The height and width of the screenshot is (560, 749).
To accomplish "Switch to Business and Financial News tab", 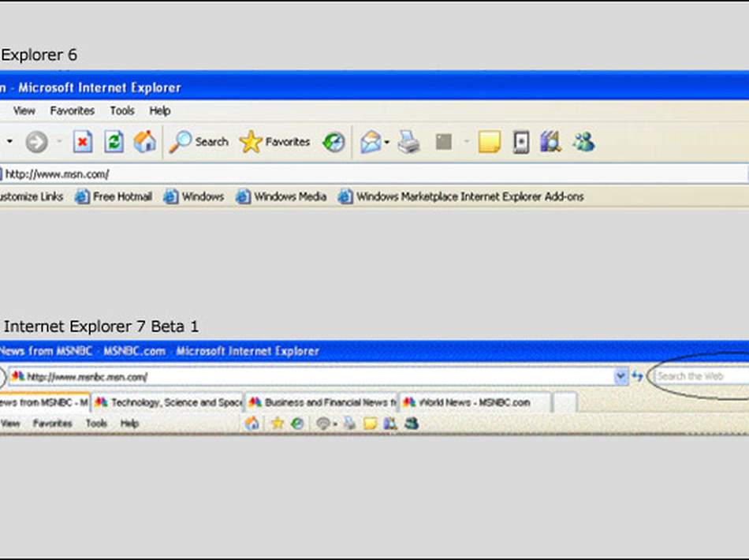I will (322, 402).
